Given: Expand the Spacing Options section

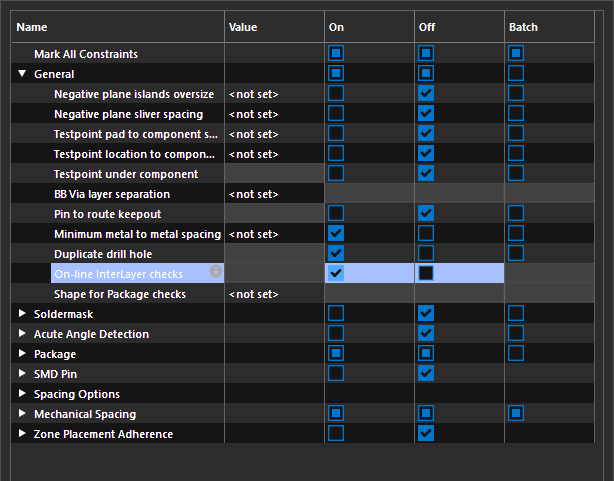Looking at the screenshot, I should (22, 393).
